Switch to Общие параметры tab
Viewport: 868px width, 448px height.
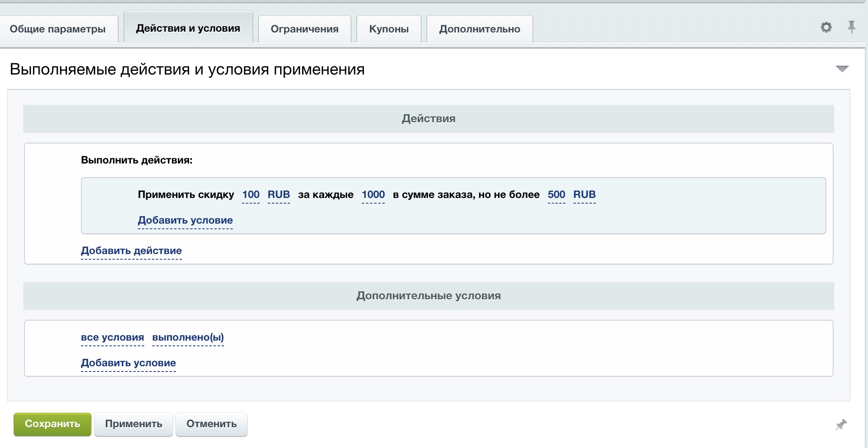tap(58, 29)
